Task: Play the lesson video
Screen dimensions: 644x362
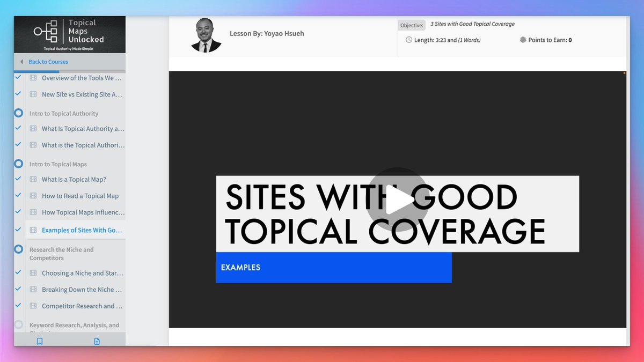Action: (x=398, y=199)
